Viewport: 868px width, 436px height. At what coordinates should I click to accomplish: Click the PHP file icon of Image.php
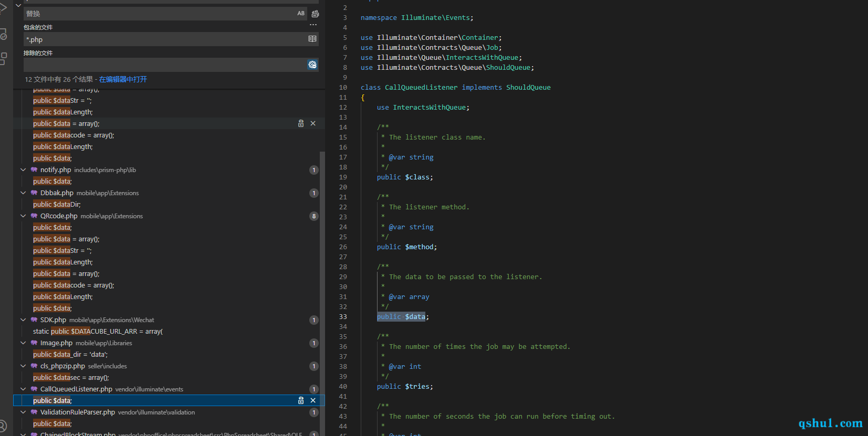34,343
